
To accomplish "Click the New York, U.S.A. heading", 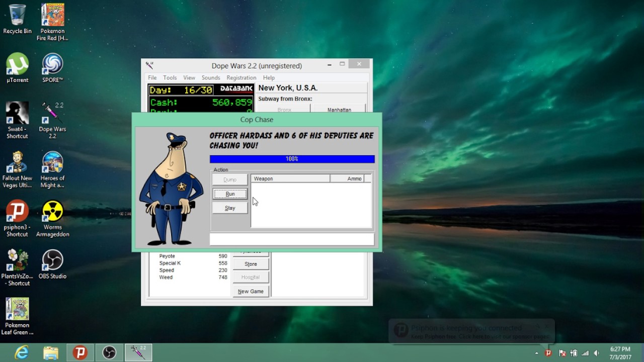I will click(x=288, y=88).
